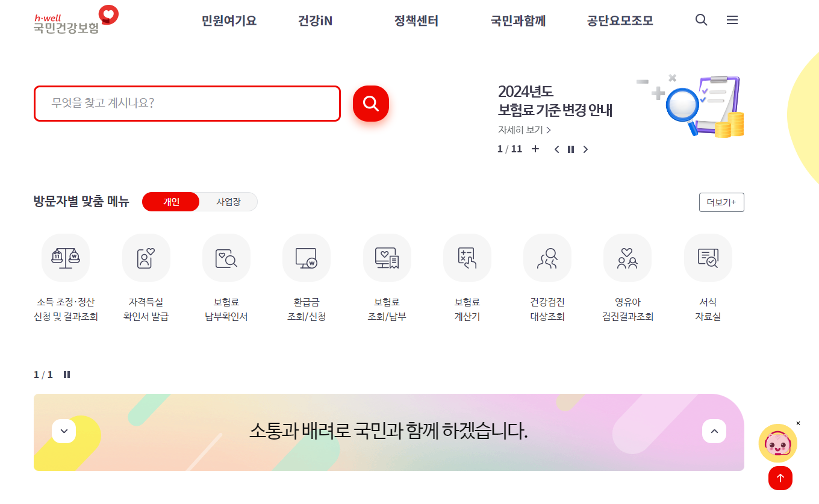Collapse the footer banner with the down chevron
Screen dimensions: 819x504
63,431
